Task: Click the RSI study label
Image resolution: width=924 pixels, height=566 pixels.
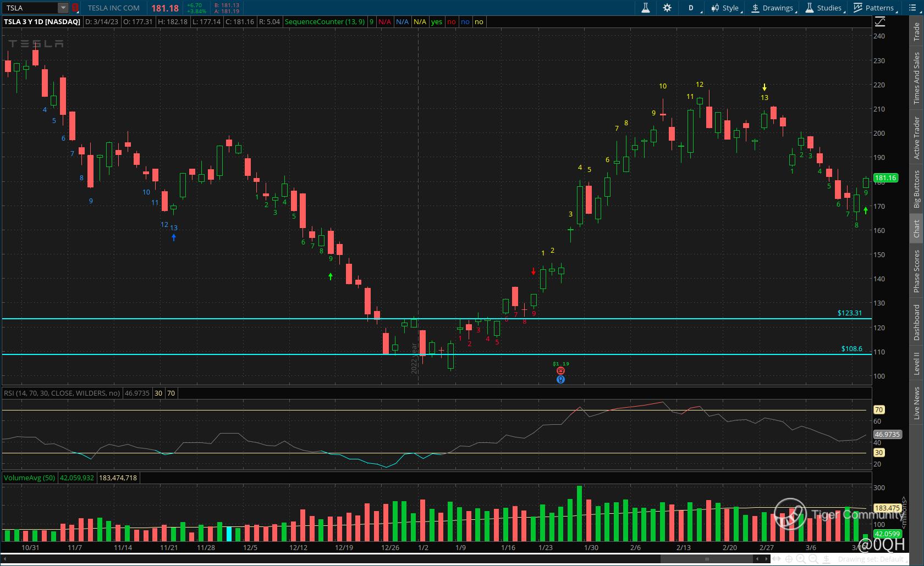Action: (x=62, y=393)
